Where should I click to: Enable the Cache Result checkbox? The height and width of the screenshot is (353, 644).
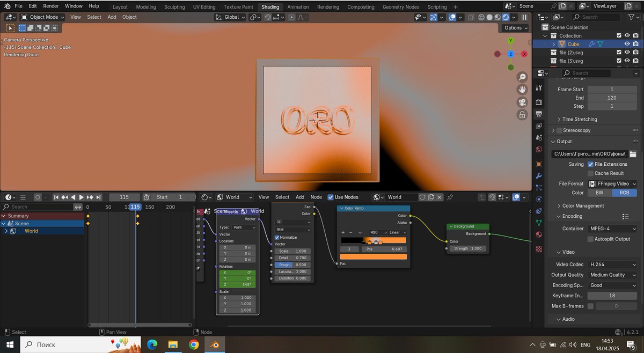[590, 173]
